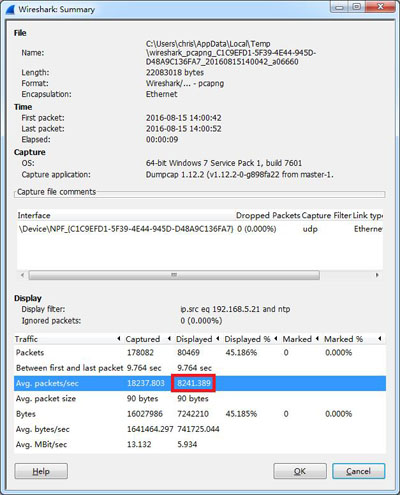Select the Avg. MBit/sec row
Screen dimensions: 400x495
(200, 444)
